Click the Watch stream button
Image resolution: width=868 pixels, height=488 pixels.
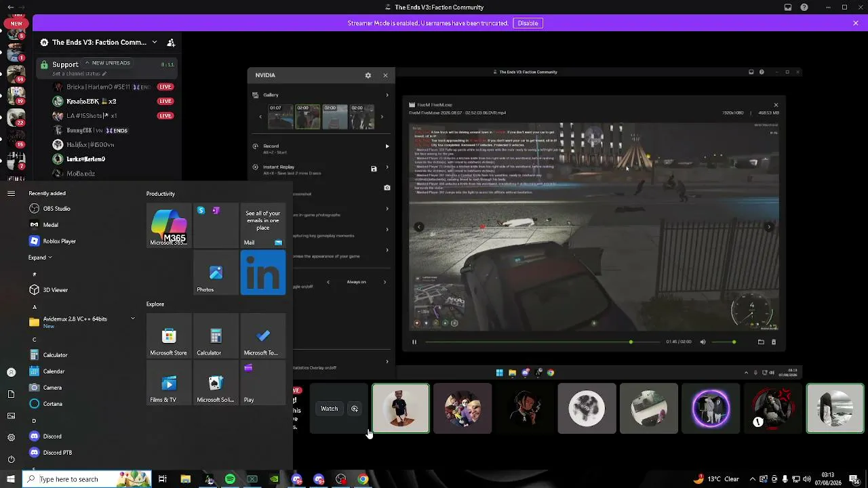click(330, 409)
